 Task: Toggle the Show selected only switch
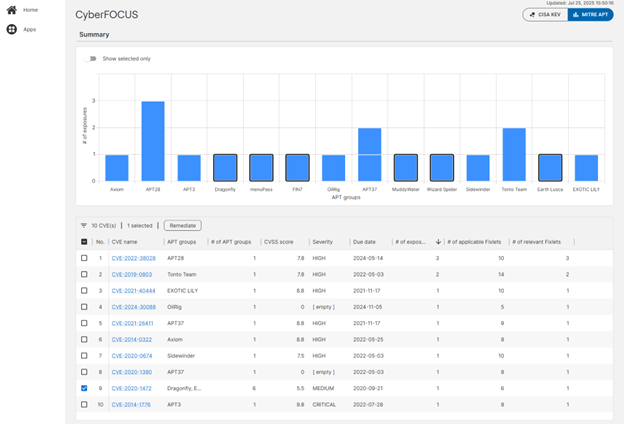92,59
